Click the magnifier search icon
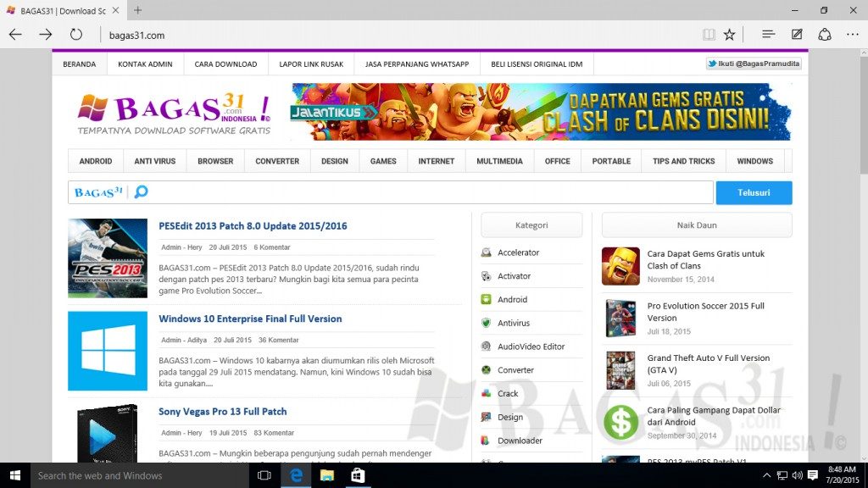 (x=142, y=192)
